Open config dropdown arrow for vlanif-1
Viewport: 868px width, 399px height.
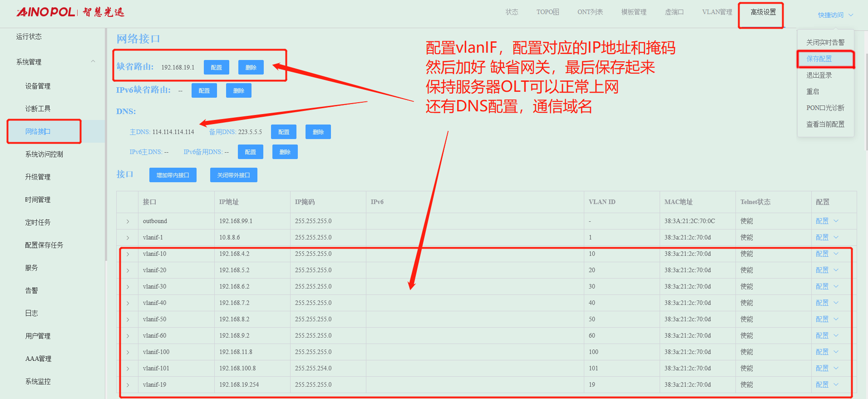coord(836,237)
